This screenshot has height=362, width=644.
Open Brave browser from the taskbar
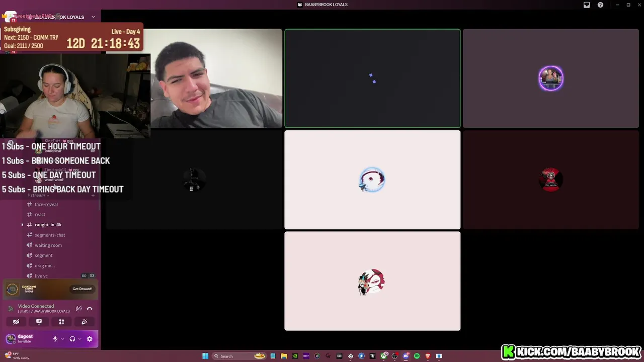click(428, 356)
